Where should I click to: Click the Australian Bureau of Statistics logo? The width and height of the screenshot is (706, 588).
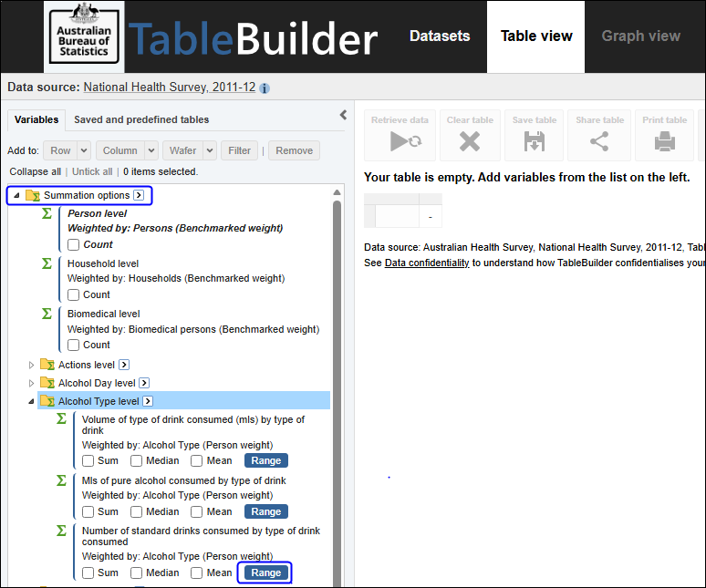[84, 36]
